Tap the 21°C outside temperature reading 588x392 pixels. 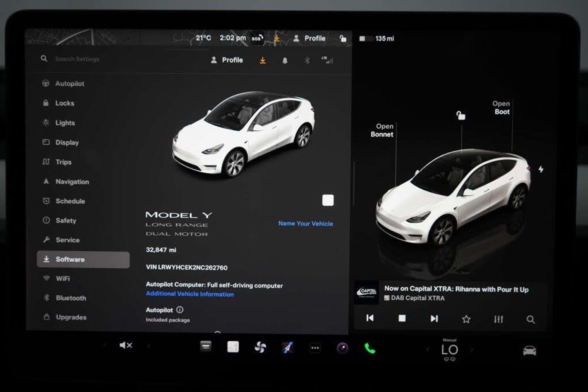click(x=203, y=38)
